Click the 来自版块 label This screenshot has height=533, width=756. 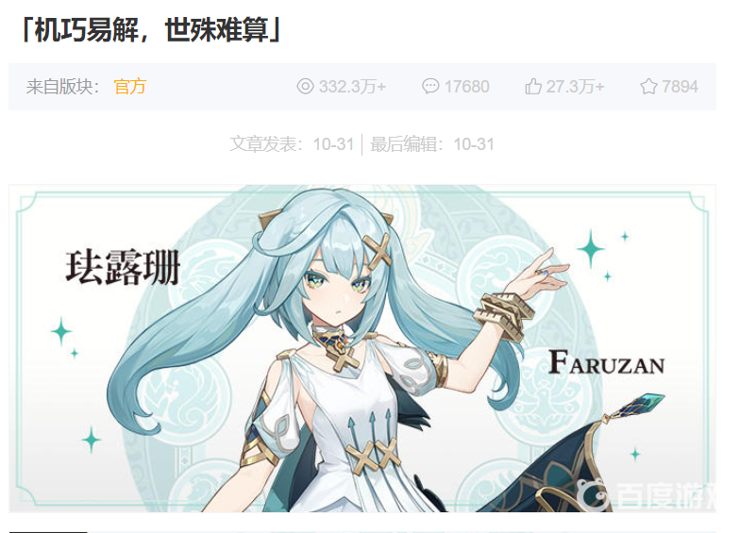[x=62, y=87]
